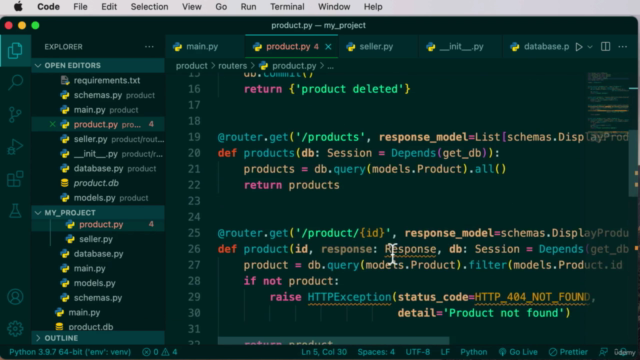Open the Explorer view in activity bar
Viewport: 640px width, 360px height.
pyautogui.click(x=15, y=50)
